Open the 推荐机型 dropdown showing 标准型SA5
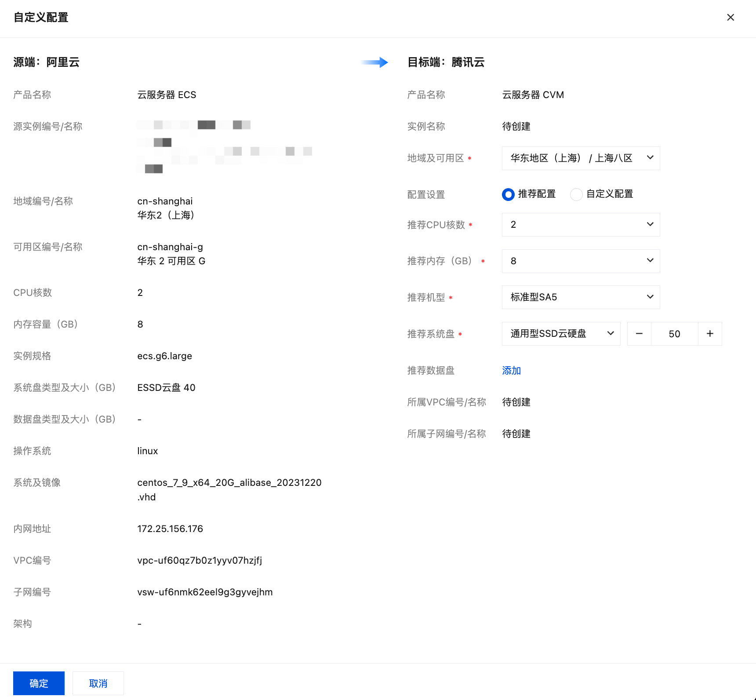The width and height of the screenshot is (756, 700). pyautogui.click(x=581, y=297)
